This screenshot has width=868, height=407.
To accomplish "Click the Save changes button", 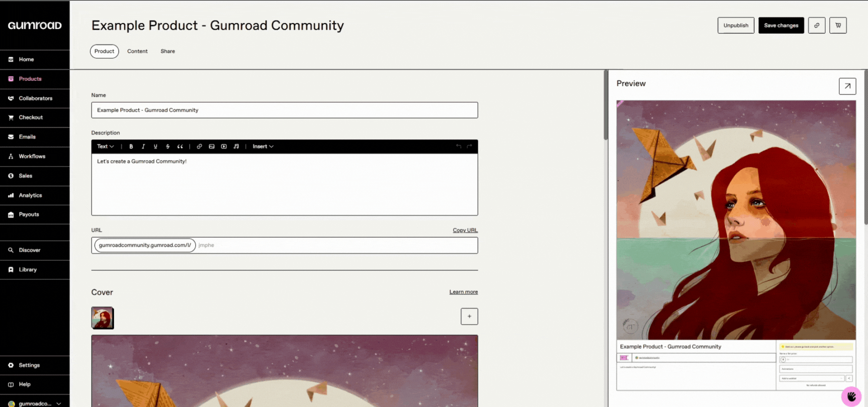I will point(781,25).
